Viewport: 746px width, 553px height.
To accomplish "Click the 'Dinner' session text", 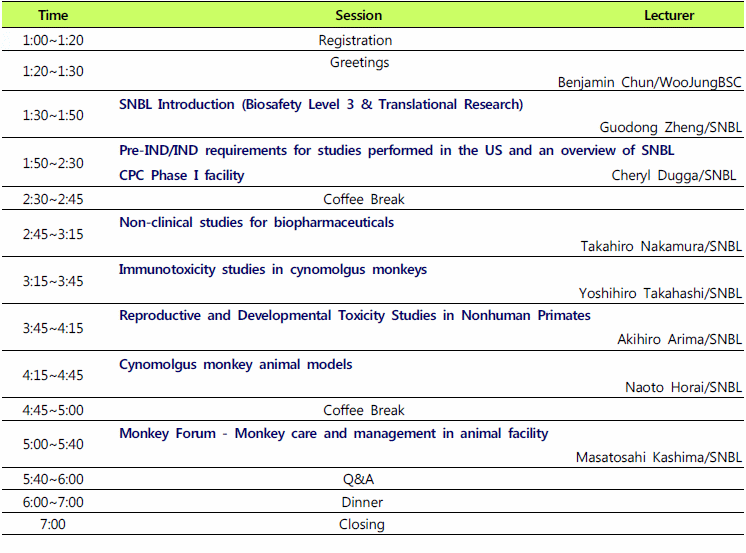I will [362, 502].
